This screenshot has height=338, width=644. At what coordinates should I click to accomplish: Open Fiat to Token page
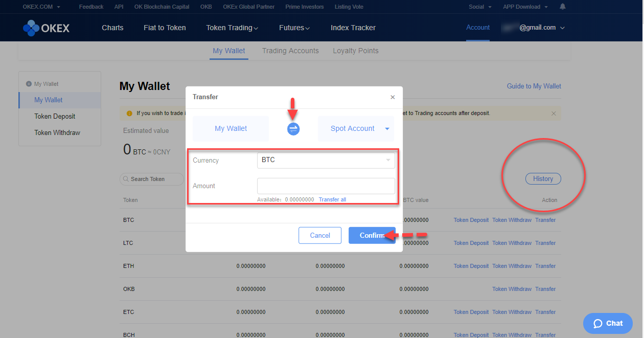pyautogui.click(x=165, y=28)
